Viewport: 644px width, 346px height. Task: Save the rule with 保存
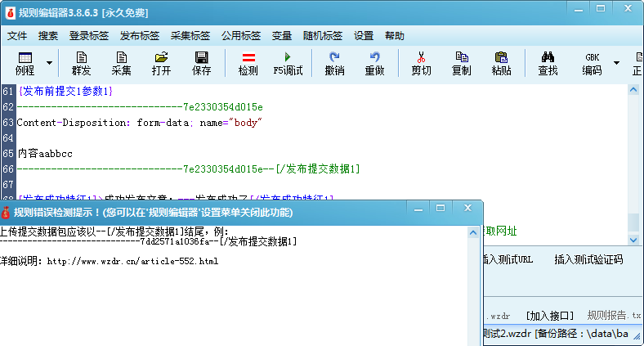pyautogui.click(x=201, y=63)
